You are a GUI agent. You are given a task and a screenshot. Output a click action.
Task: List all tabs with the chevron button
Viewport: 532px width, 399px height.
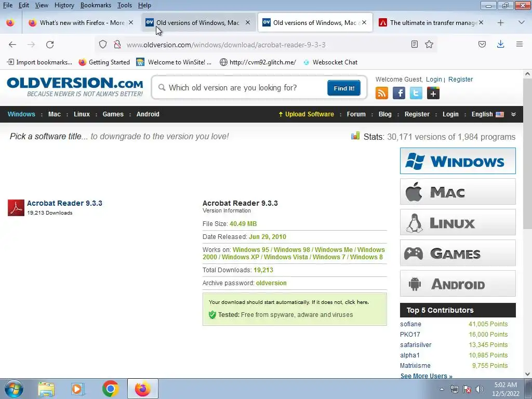point(522,23)
